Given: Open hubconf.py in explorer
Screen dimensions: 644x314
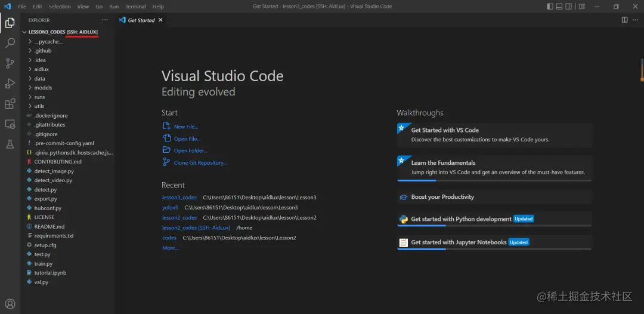Looking at the screenshot, I should click(68, 208).
